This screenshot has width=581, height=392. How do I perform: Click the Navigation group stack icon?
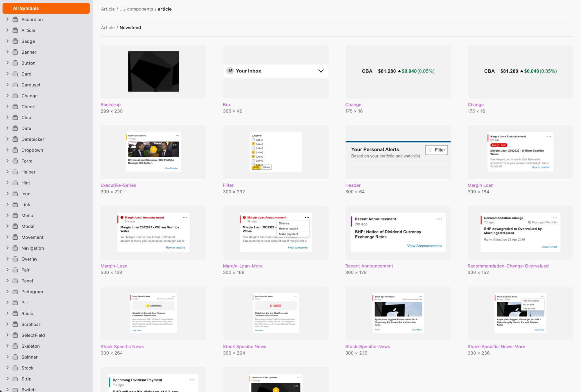[x=15, y=248]
